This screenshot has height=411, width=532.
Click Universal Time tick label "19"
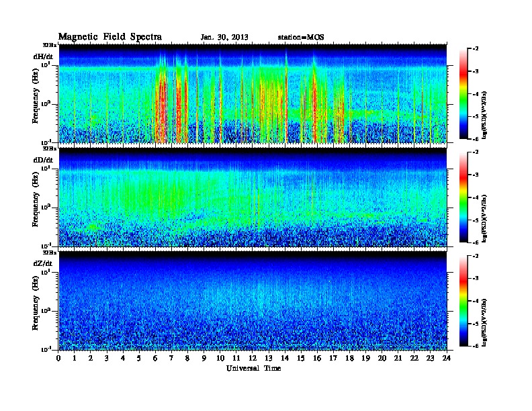point(365,359)
